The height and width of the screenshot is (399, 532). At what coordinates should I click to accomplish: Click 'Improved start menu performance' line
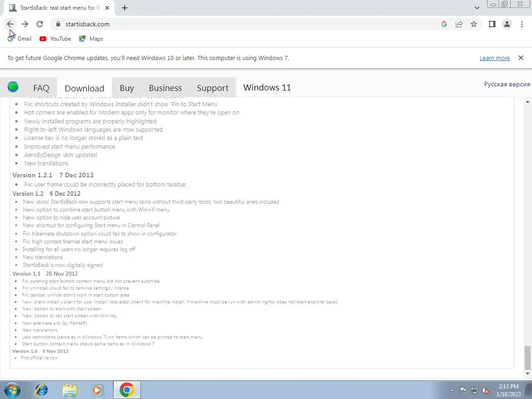pyautogui.click(x=70, y=146)
